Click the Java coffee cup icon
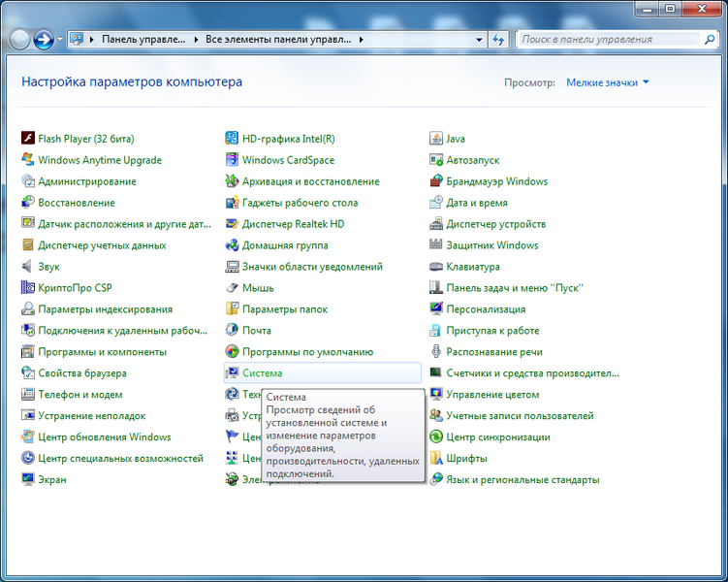Image resolution: width=728 pixels, height=582 pixels. 436,138
